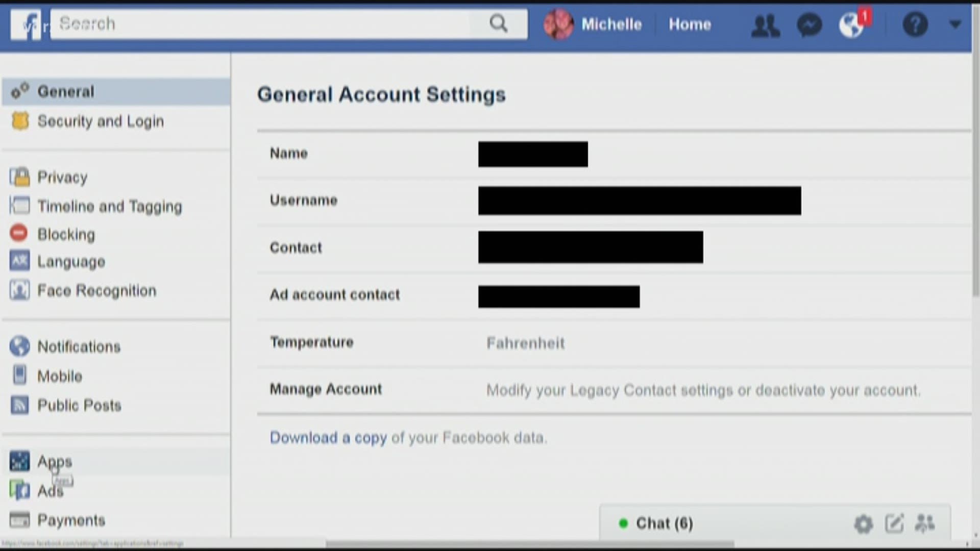Open Apps settings label
This screenshot has height=551, width=980.
55,462
